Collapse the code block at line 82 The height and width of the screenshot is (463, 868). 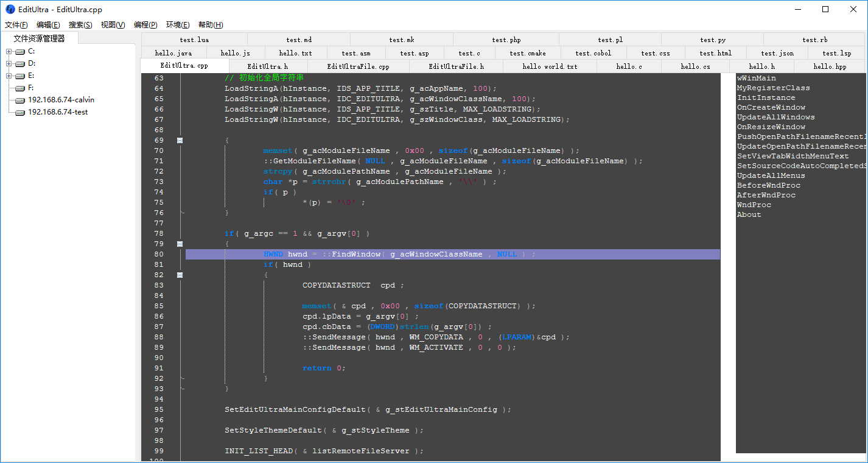pyautogui.click(x=180, y=275)
